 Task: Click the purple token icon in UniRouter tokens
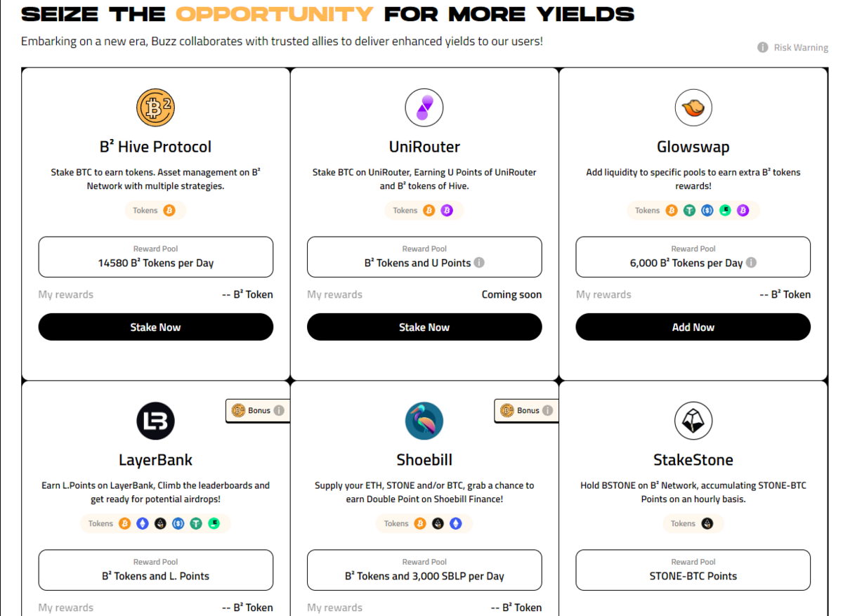click(447, 210)
